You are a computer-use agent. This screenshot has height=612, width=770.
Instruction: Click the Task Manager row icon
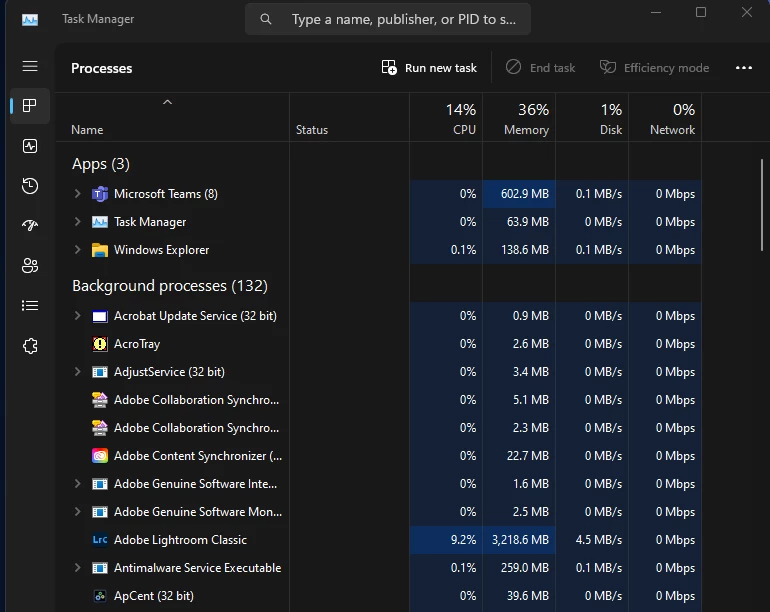100,222
